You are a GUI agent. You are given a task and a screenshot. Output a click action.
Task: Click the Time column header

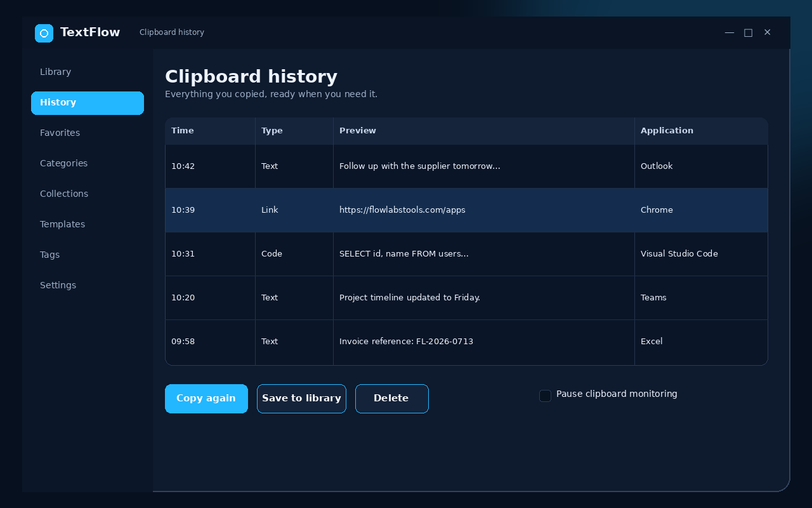click(210, 131)
